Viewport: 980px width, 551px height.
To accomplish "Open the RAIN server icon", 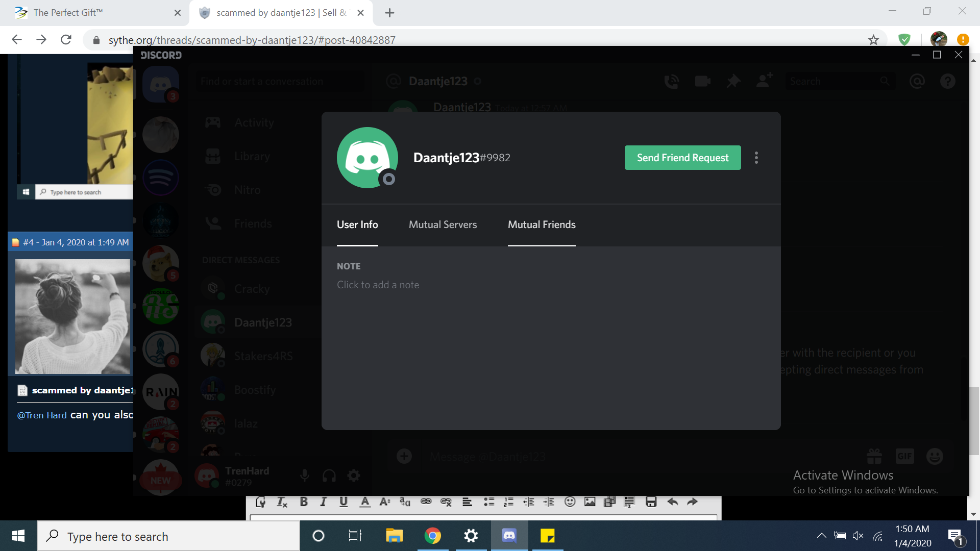I will [161, 392].
